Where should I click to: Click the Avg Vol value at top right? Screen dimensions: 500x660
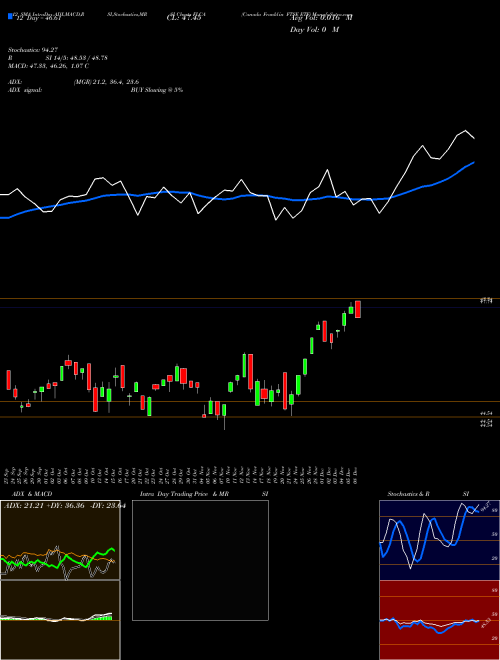[321, 17]
